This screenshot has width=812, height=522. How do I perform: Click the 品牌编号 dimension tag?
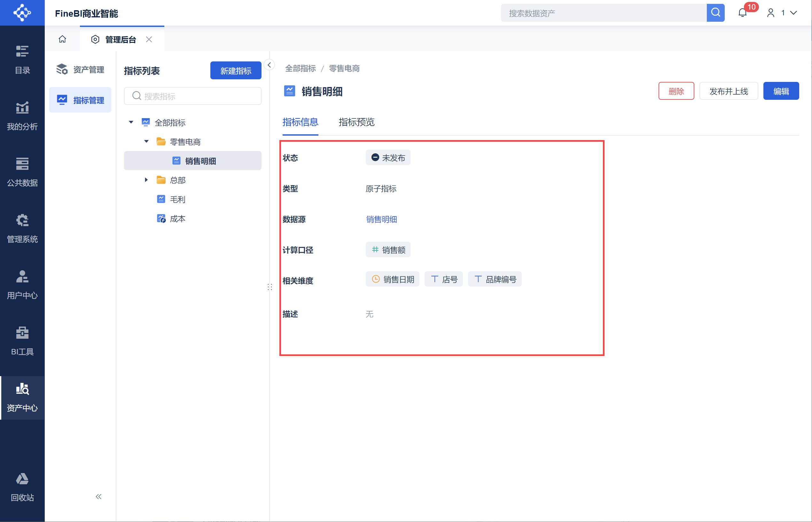[495, 279]
